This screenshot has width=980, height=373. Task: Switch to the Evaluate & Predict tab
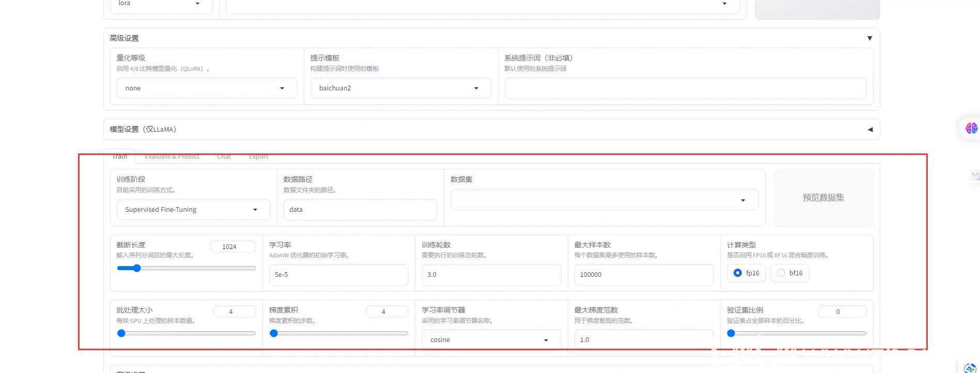click(172, 157)
